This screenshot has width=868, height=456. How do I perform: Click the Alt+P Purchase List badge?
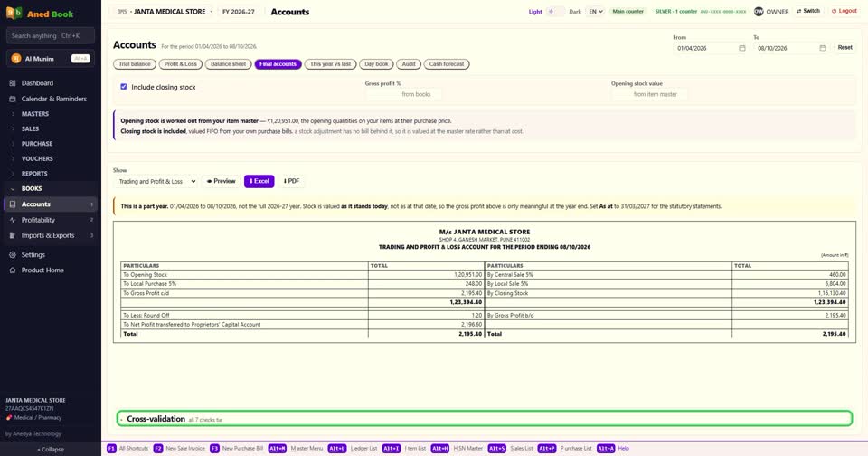[546, 448]
